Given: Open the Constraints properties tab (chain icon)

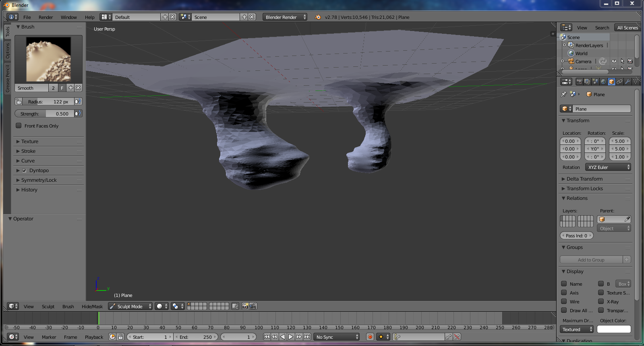Looking at the screenshot, I should point(619,82).
